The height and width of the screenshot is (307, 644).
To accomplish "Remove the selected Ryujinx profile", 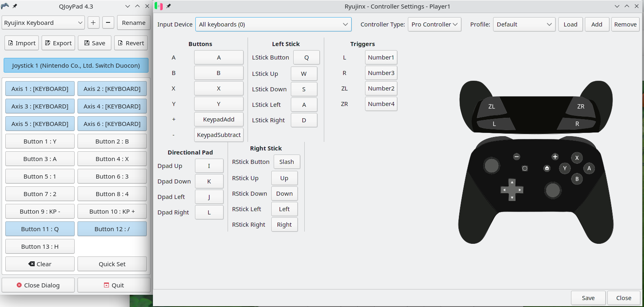I will click(625, 24).
